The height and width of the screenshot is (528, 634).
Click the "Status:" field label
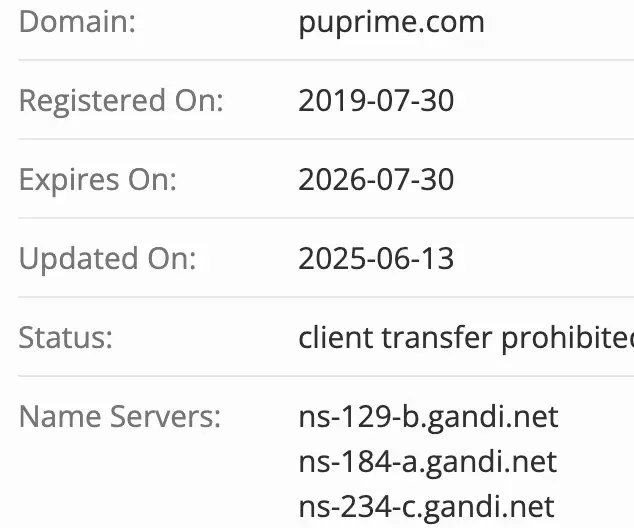pyautogui.click(x=66, y=338)
